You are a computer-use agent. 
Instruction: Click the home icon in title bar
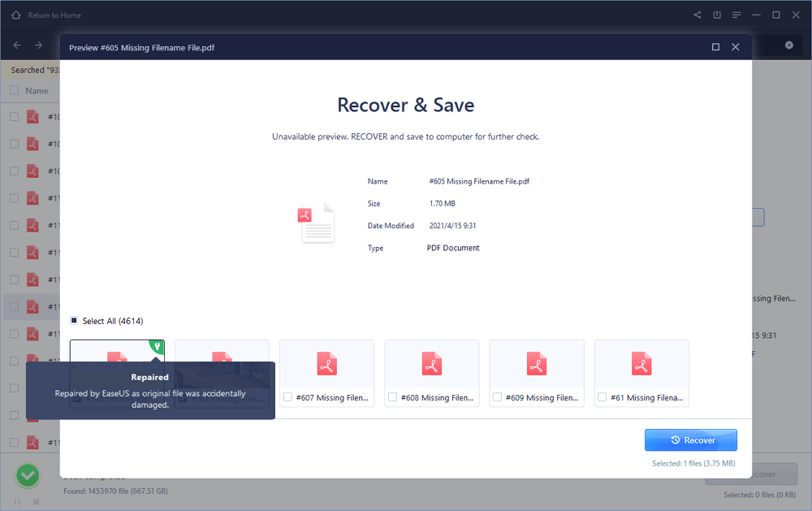coord(16,15)
